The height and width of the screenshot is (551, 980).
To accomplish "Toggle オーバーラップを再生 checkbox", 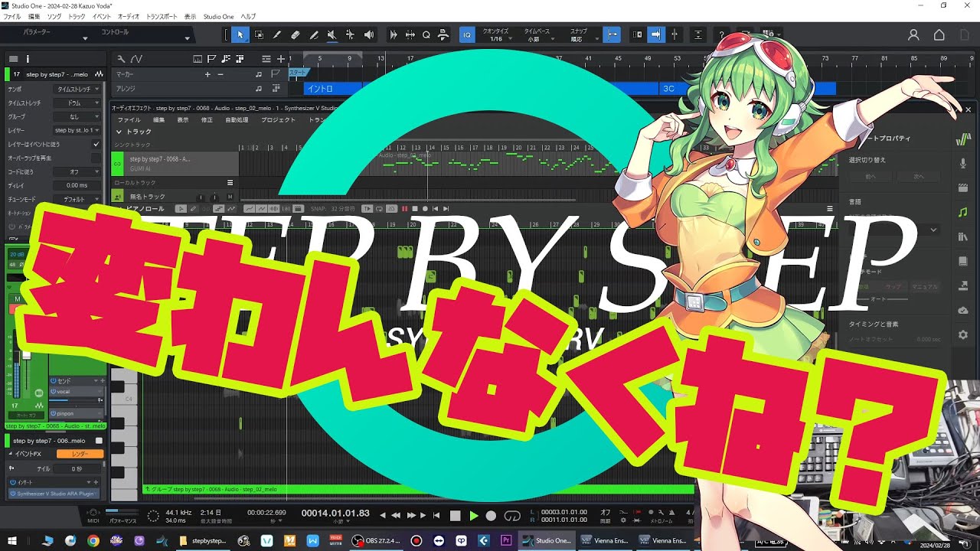I will [96, 158].
